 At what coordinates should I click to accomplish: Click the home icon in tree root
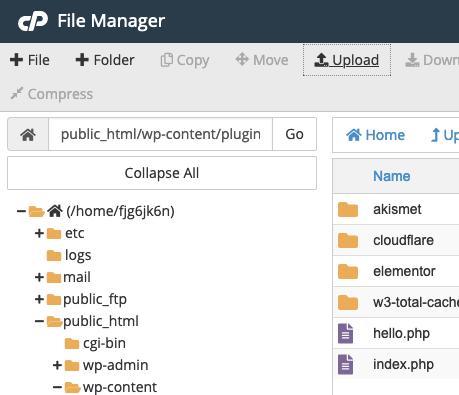[55, 211]
